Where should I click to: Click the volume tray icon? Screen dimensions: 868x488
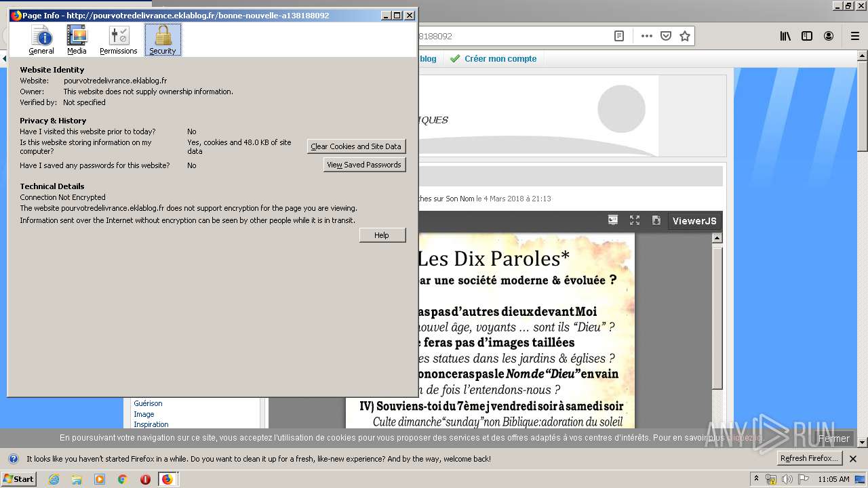click(x=787, y=479)
